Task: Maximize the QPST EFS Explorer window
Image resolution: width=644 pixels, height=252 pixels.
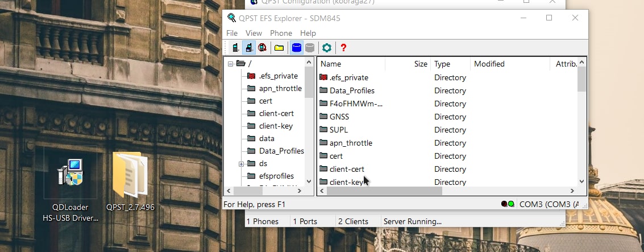Action: pyautogui.click(x=549, y=18)
